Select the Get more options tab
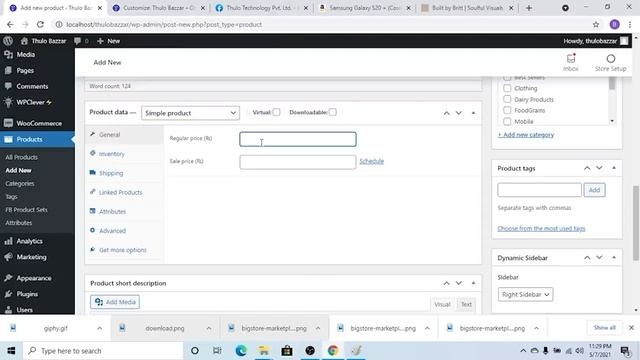 (124, 249)
